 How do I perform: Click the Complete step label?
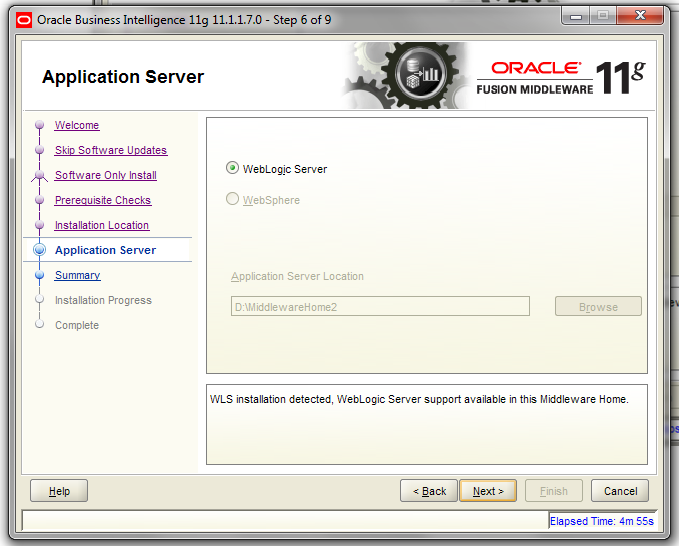(77, 326)
